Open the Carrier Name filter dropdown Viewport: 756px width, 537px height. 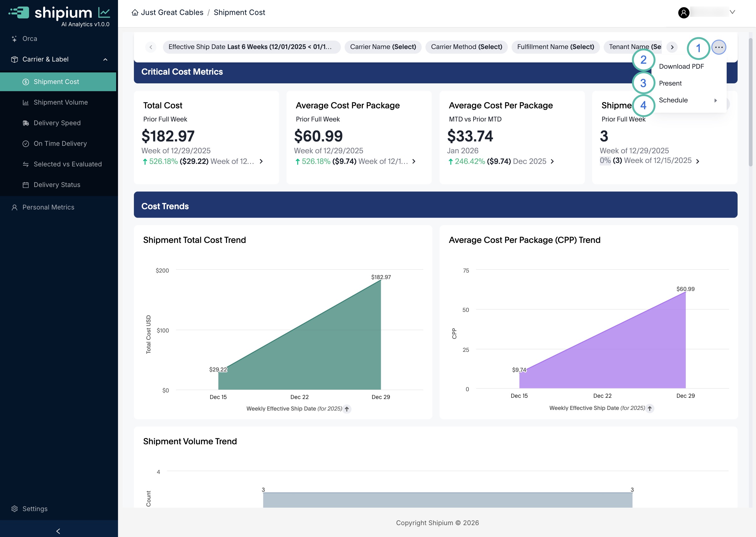[x=382, y=47]
